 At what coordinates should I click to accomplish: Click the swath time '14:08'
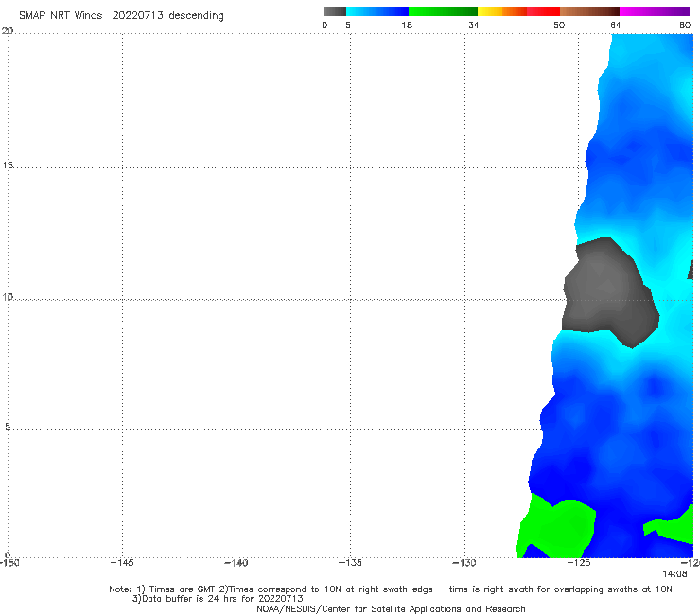[674, 574]
